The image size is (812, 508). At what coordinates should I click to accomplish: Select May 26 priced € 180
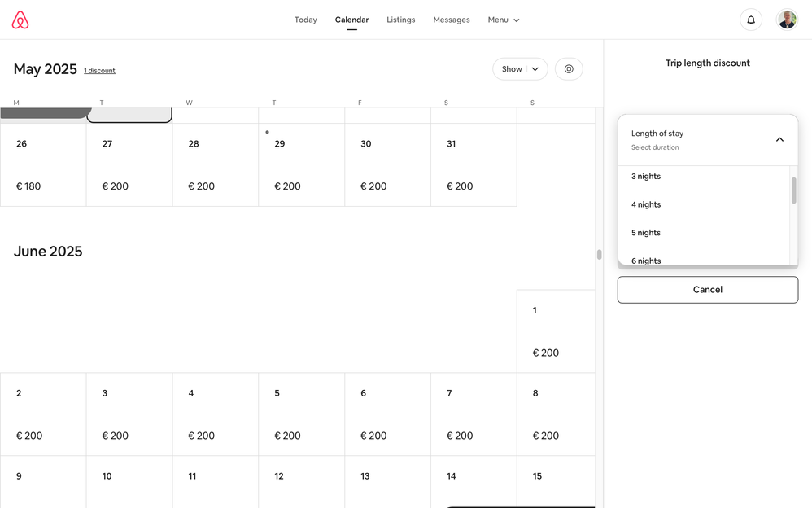[43, 164]
